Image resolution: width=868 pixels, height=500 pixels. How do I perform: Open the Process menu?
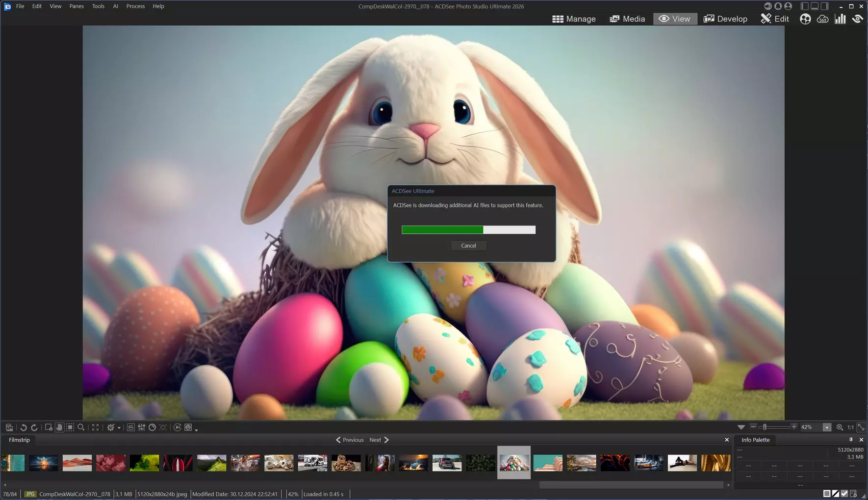tap(135, 6)
